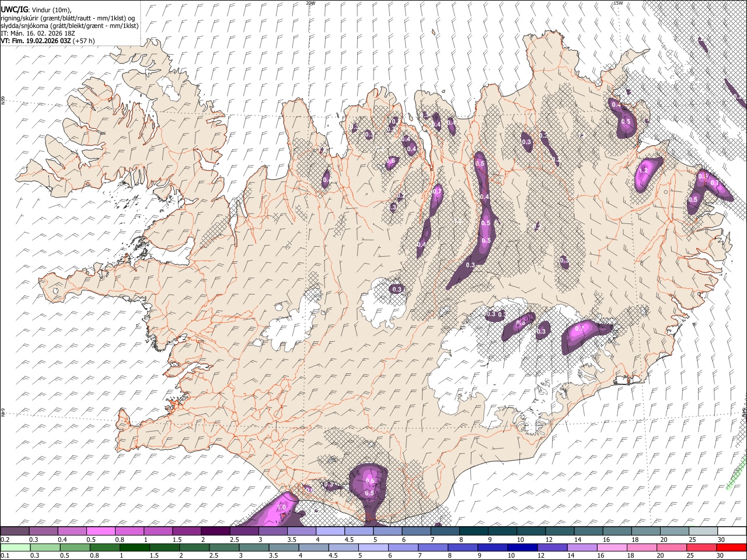Pick the darkest purple swatch labeled 2 in upper row

pyautogui.click(x=215, y=531)
